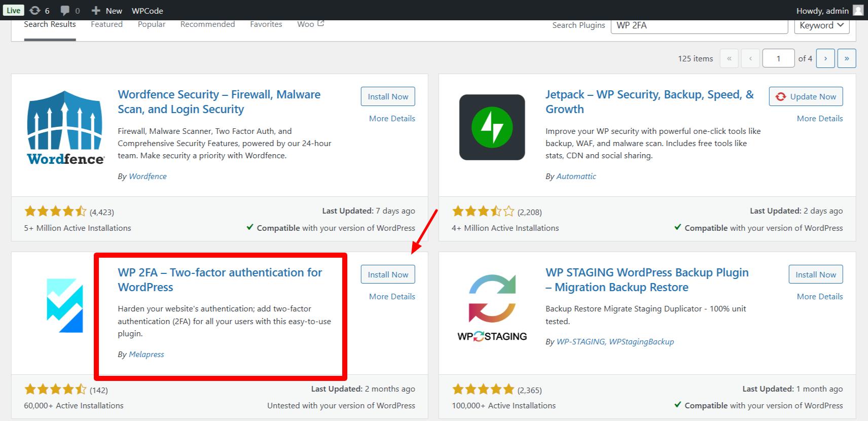
Task: Open WP 2FA plugin title link
Action: click(x=220, y=279)
